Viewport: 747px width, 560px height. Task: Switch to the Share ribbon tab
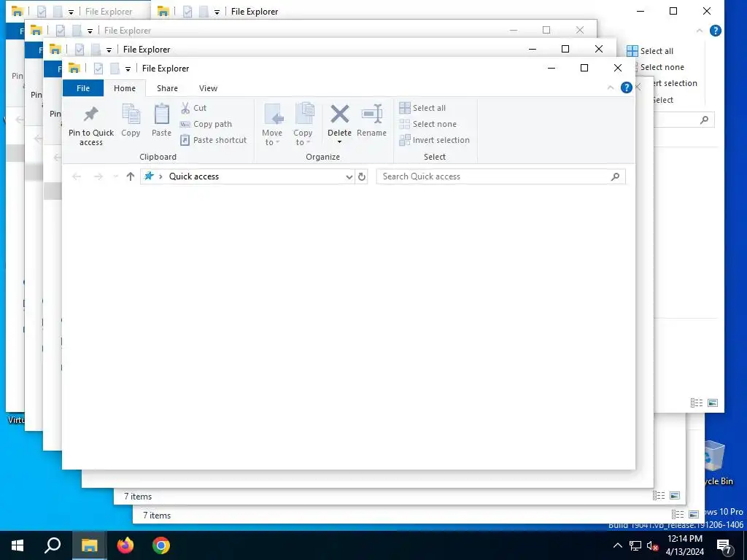pos(167,88)
